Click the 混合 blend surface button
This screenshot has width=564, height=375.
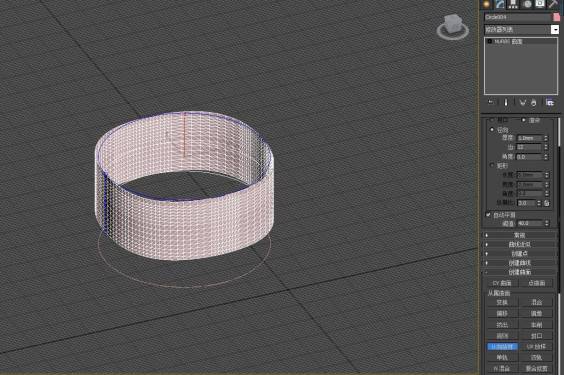pyautogui.click(x=536, y=302)
